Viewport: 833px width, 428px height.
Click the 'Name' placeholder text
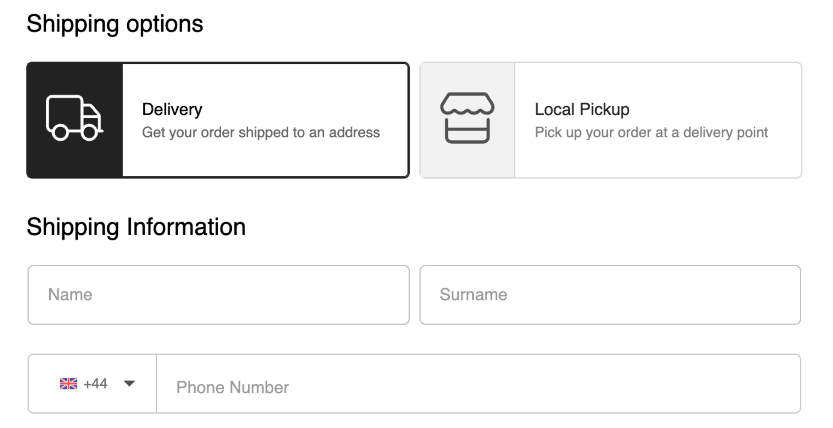[70, 295]
